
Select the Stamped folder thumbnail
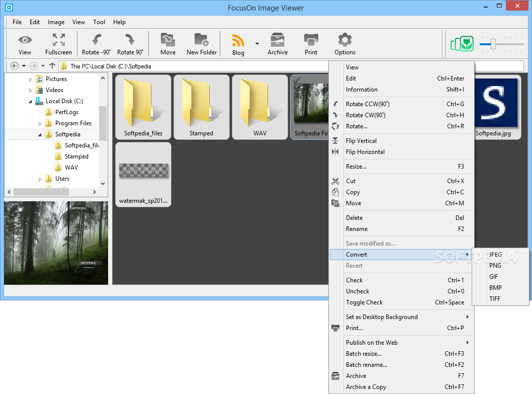pos(202,107)
